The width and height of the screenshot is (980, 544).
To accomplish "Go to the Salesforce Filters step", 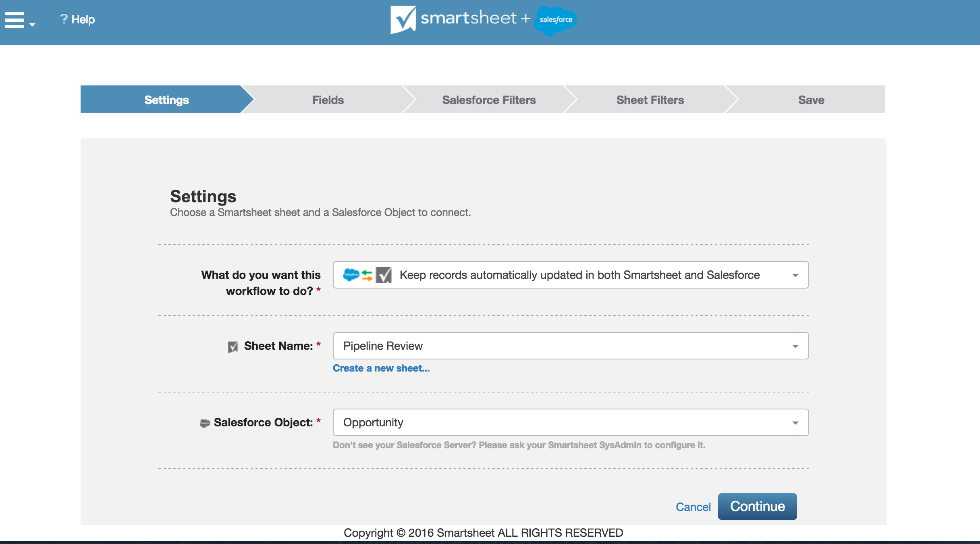I will point(489,100).
